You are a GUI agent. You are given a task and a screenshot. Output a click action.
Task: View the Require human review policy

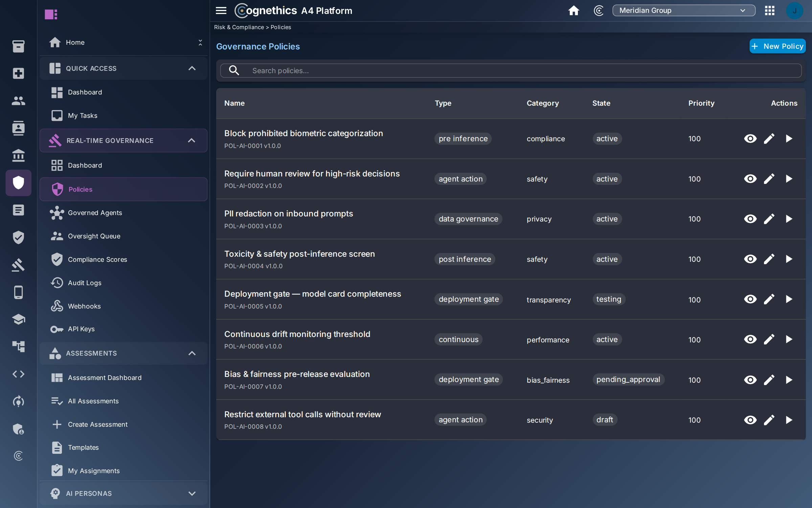(750, 179)
